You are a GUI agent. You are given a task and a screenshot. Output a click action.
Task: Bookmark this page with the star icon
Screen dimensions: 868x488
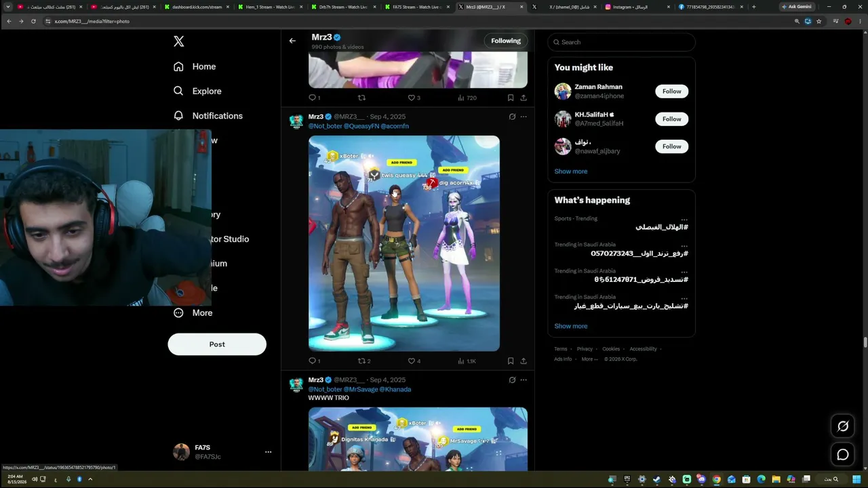tap(818, 21)
